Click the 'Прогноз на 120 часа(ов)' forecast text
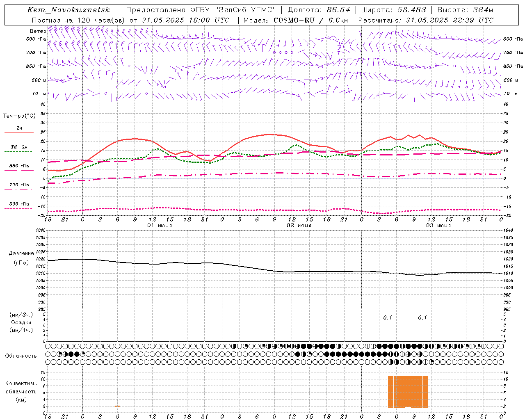The image size is (525, 420). 78,20
